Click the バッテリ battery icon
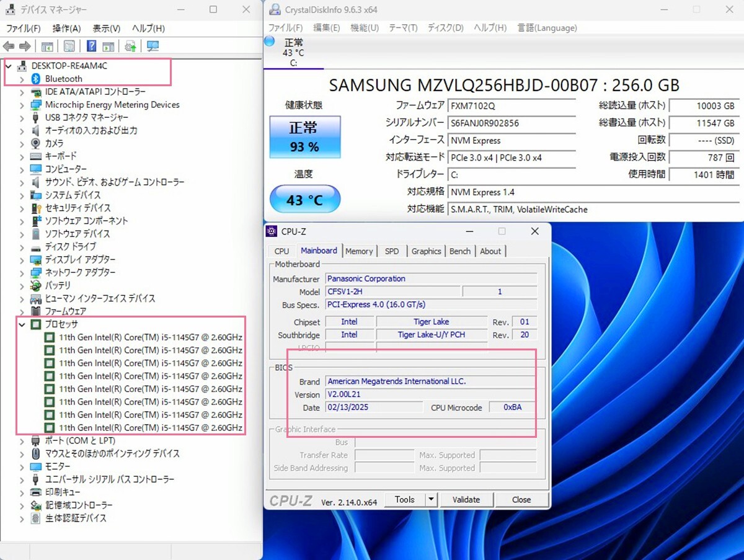 click(36, 285)
